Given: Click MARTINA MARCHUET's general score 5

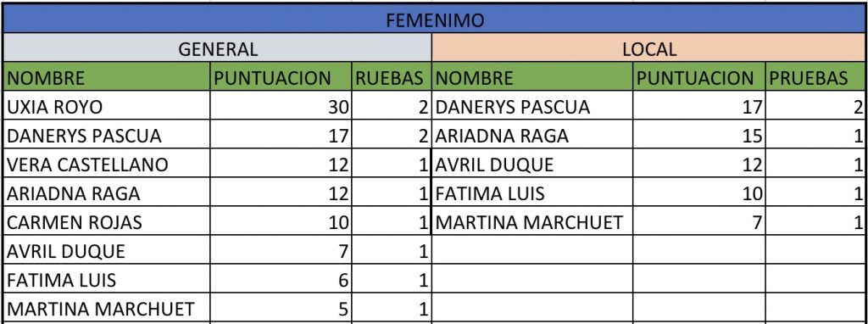Looking at the screenshot, I should coord(281,308).
